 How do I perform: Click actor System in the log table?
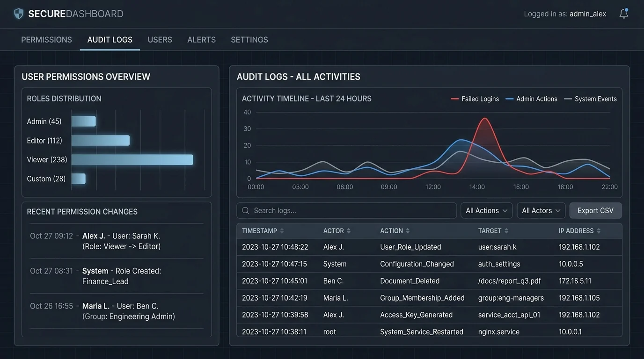[x=335, y=264]
